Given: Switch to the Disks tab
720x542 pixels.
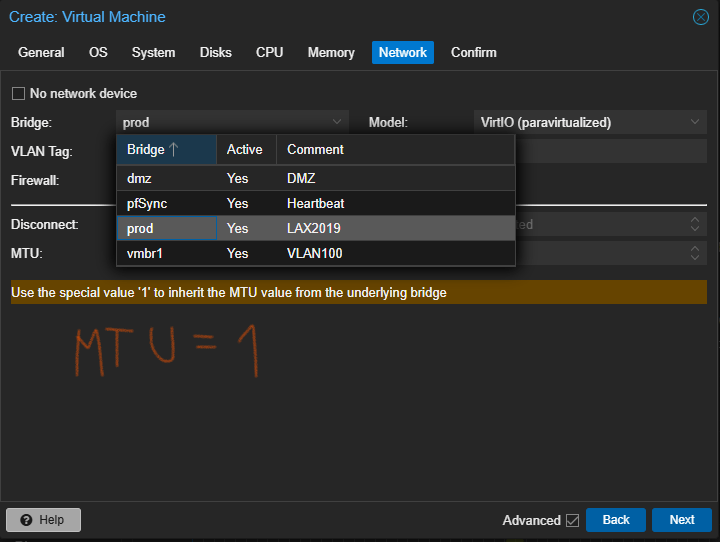Looking at the screenshot, I should pyautogui.click(x=215, y=53).
